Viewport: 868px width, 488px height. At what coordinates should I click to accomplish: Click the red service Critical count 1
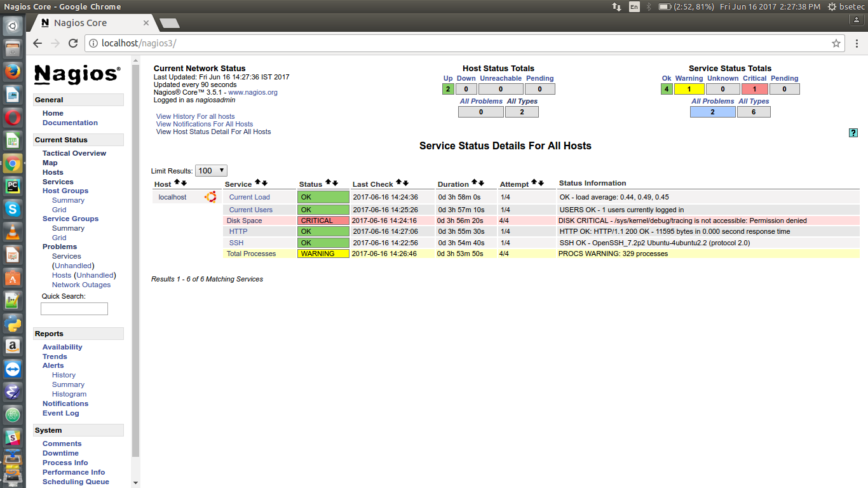pyautogui.click(x=755, y=89)
